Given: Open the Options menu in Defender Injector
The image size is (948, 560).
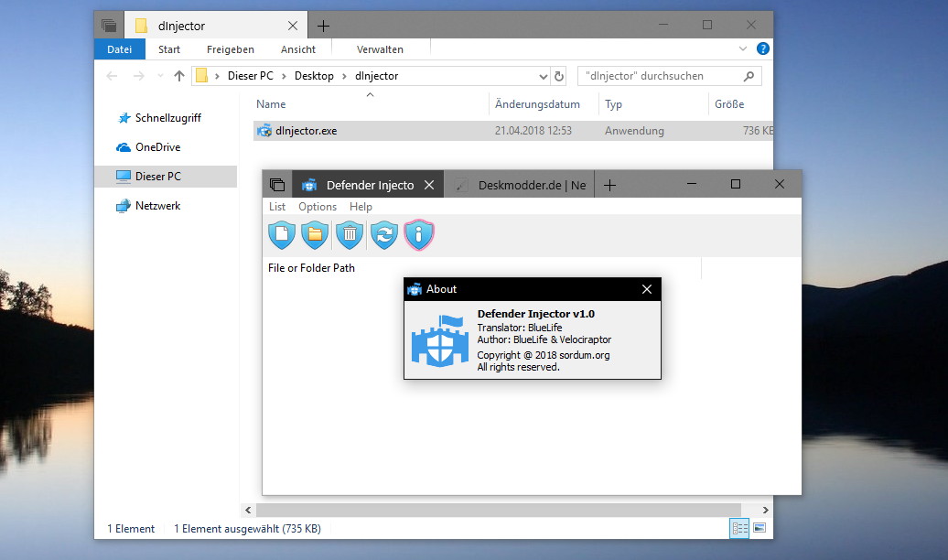Looking at the screenshot, I should coord(318,207).
